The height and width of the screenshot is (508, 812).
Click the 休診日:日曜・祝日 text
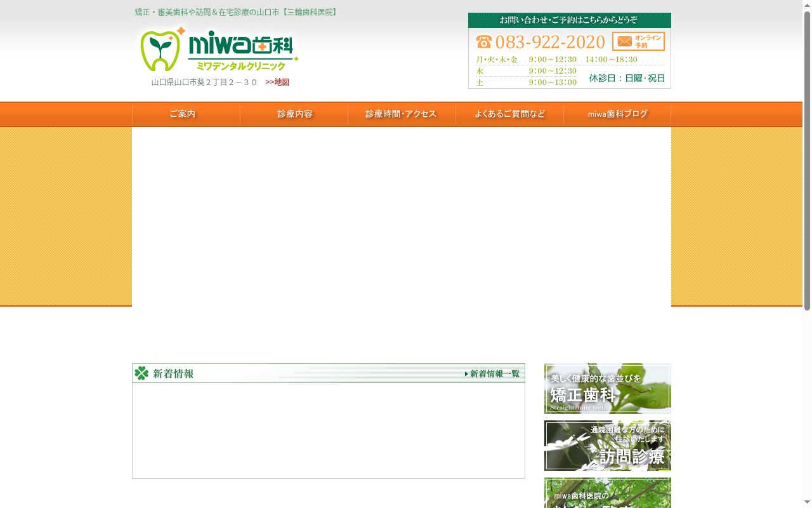627,78
